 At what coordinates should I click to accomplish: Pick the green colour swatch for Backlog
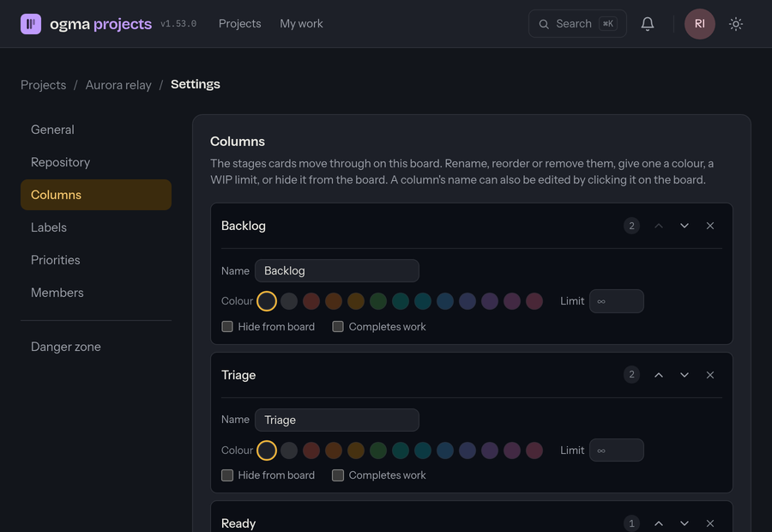[378, 301]
